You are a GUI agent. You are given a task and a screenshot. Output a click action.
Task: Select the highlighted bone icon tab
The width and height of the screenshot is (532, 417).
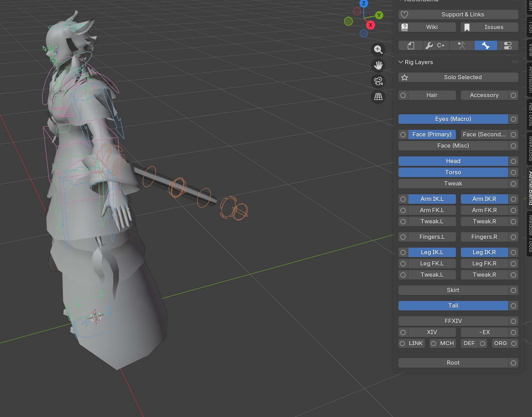486,46
